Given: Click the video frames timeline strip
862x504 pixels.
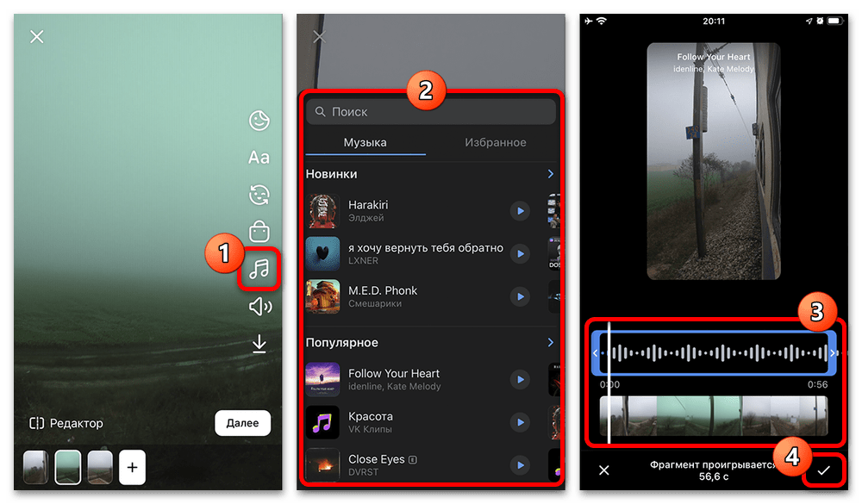Looking at the screenshot, I should (x=714, y=416).
